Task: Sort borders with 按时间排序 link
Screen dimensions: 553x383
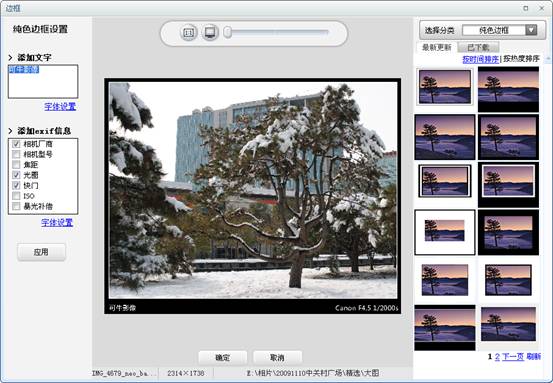Action: [x=480, y=59]
